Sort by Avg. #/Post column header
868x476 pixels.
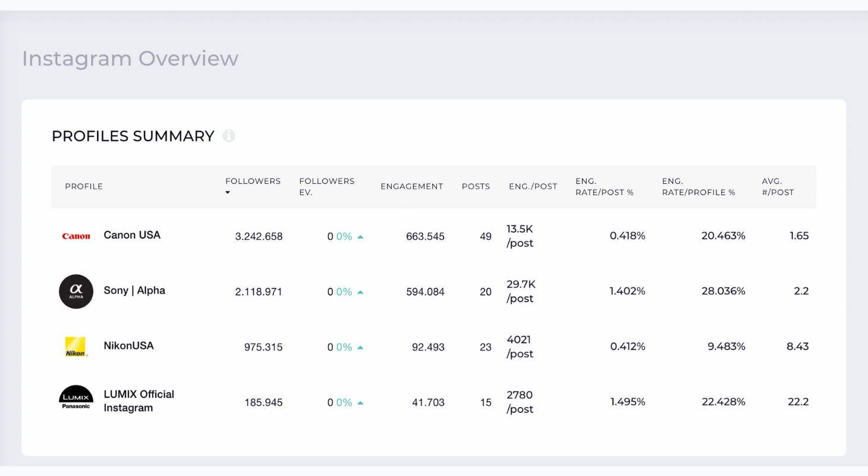click(x=778, y=186)
